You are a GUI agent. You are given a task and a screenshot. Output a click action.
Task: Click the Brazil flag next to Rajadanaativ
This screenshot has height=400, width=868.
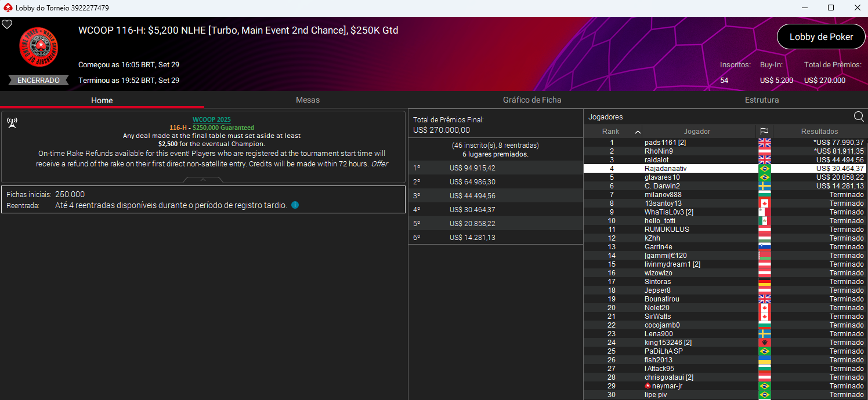[765, 169]
